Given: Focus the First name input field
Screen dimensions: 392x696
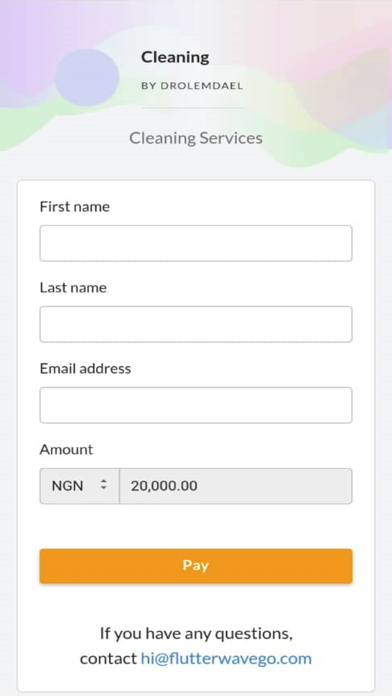Looking at the screenshot, I should coord(196,243).
